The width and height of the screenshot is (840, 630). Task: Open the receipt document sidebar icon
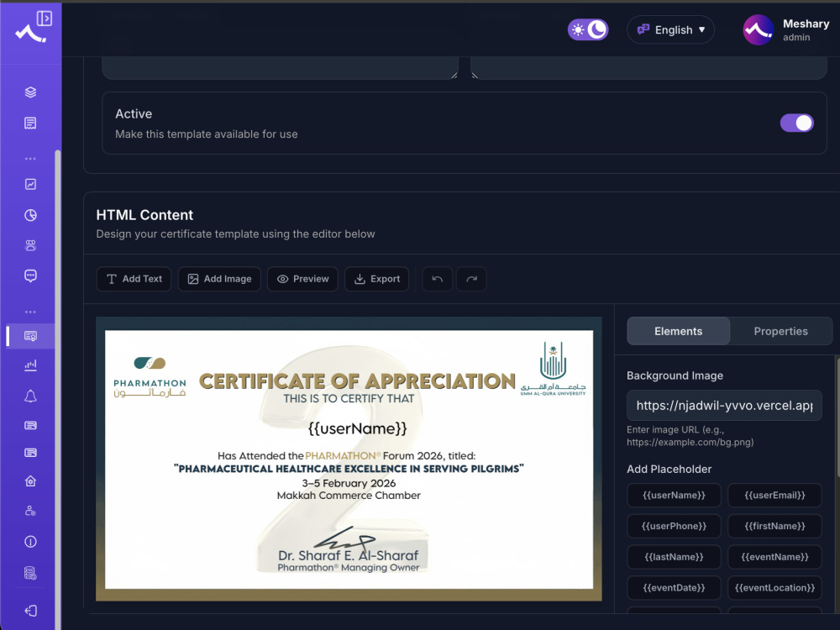[30, 123]
